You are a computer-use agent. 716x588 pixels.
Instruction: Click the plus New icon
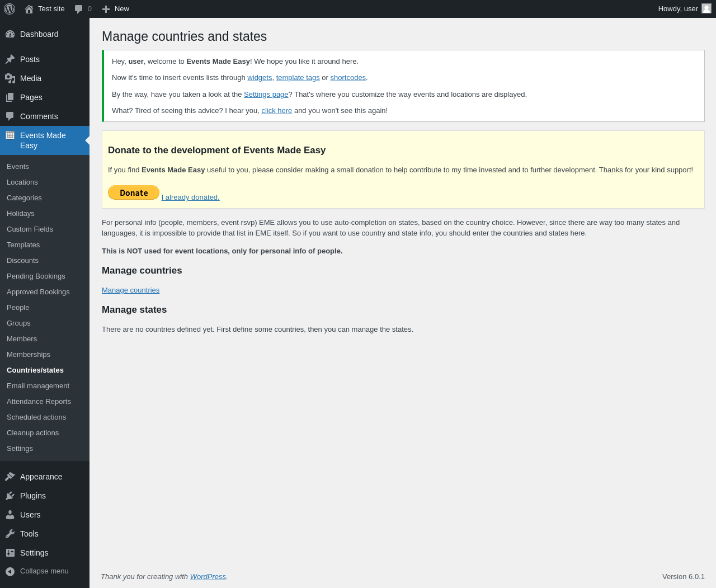pyautogui.click(x=106, y=9)
